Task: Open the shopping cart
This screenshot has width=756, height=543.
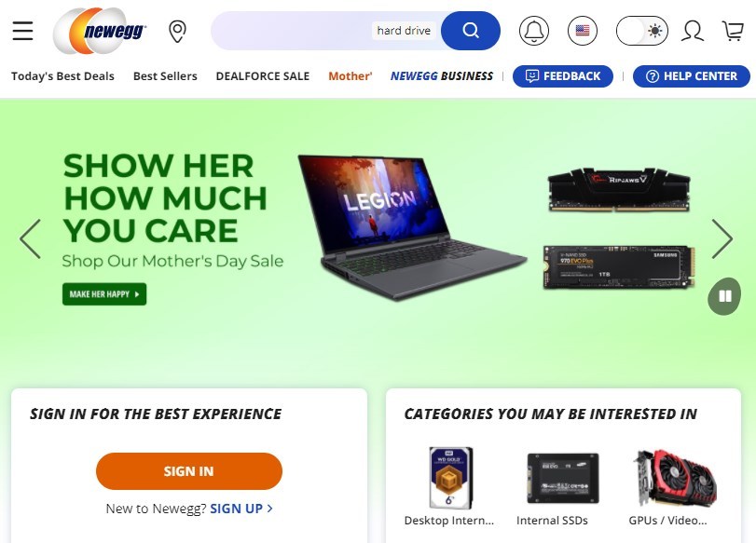Action: (733, 31)
